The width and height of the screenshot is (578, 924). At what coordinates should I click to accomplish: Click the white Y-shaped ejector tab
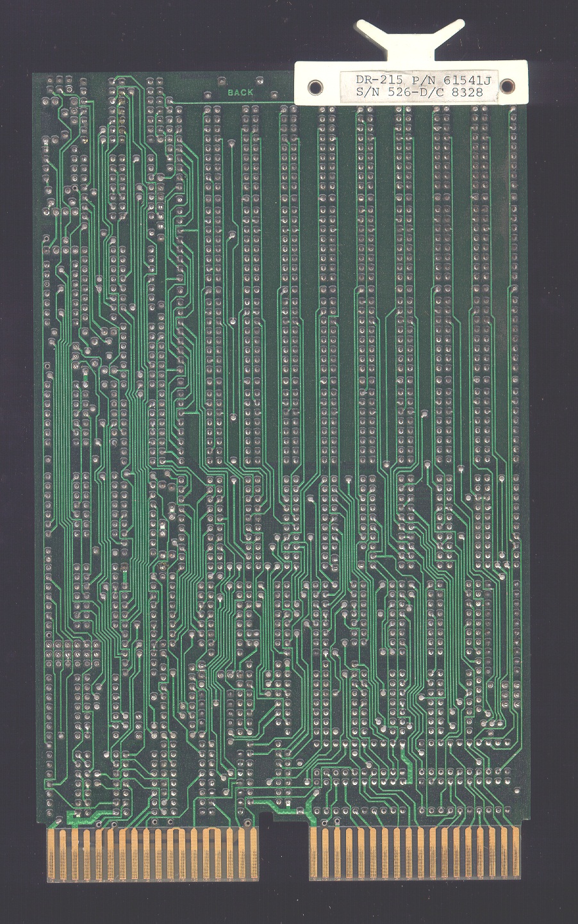point(410,37)
